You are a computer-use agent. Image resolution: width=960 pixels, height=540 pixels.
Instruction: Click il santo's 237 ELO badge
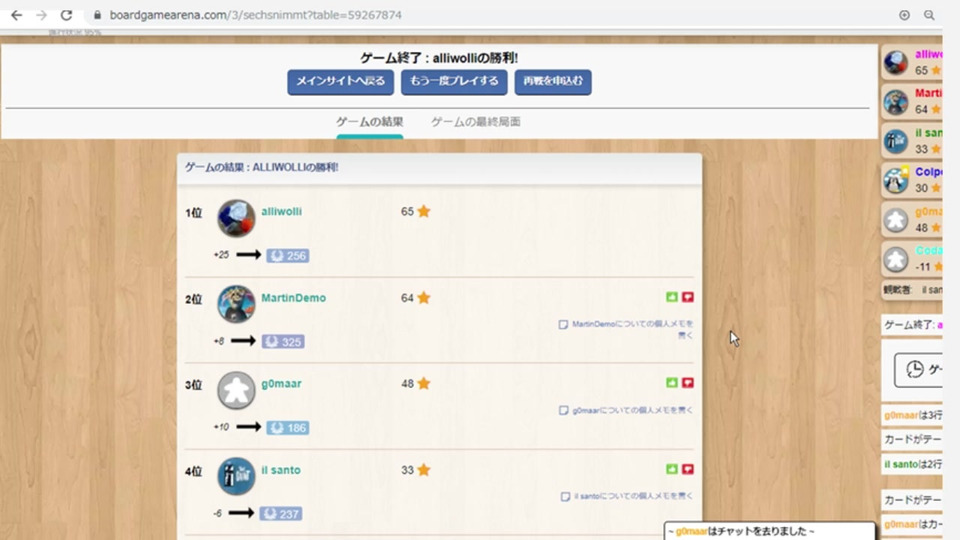pyautogui.click(x=281, y=514)
